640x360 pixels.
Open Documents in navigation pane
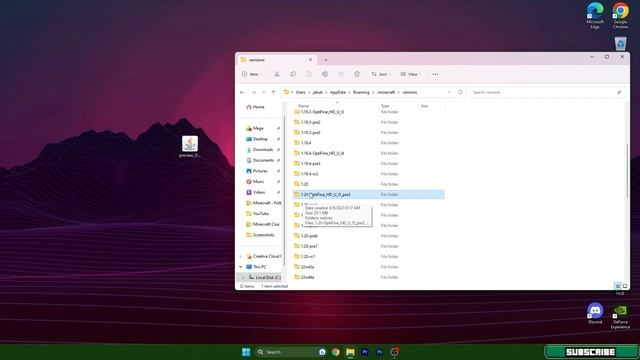(x=261, y=160)
